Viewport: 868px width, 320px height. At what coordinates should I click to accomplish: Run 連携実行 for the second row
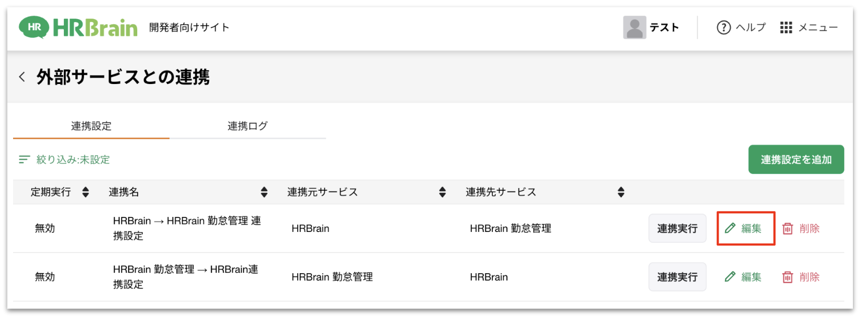pyautogui.click(x=677, y=277)
